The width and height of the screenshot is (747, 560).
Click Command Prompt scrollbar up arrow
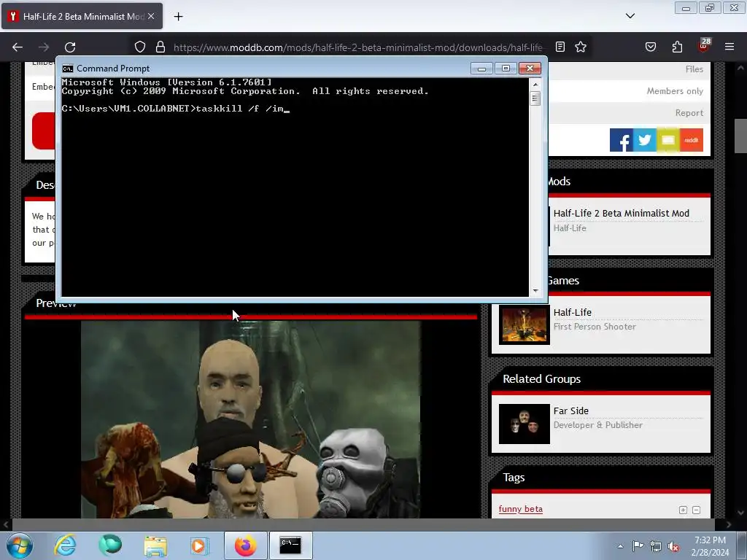point(535,85)
